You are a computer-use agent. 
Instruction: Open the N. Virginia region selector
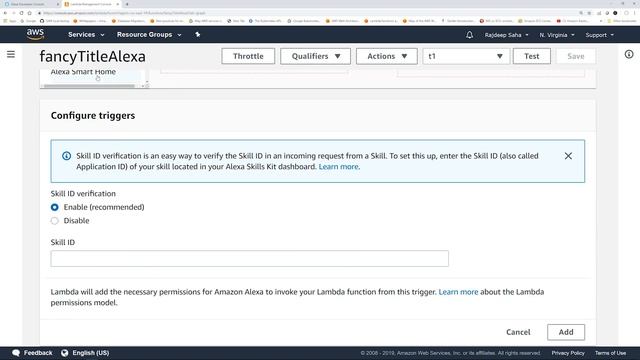pos(557,35)
